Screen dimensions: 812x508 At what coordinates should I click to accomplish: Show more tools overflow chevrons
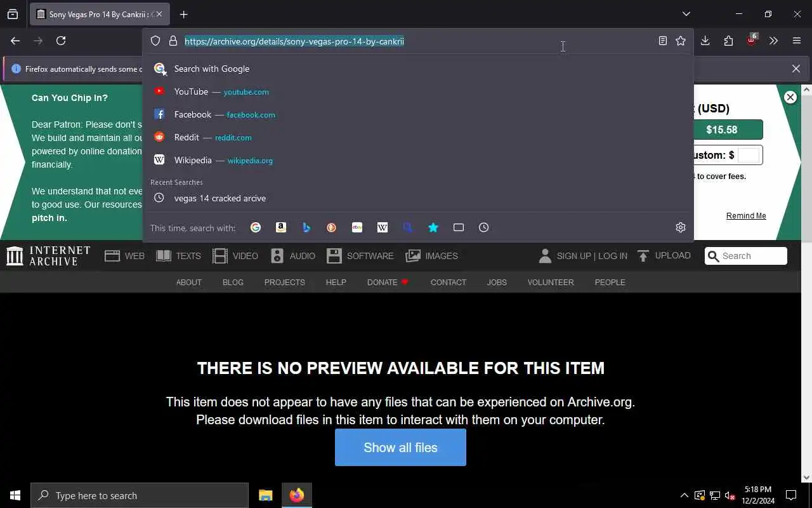click(x=773, y=41)
